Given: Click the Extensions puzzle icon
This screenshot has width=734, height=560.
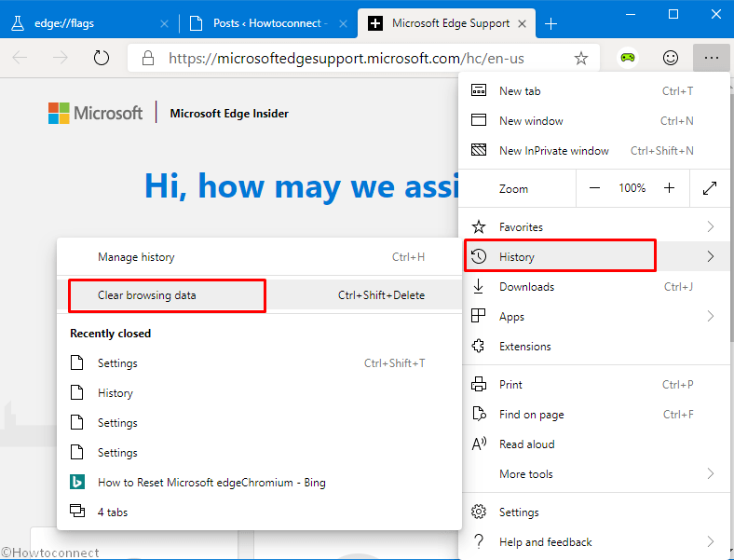Looking at the screenshot, I should [479, 346].
